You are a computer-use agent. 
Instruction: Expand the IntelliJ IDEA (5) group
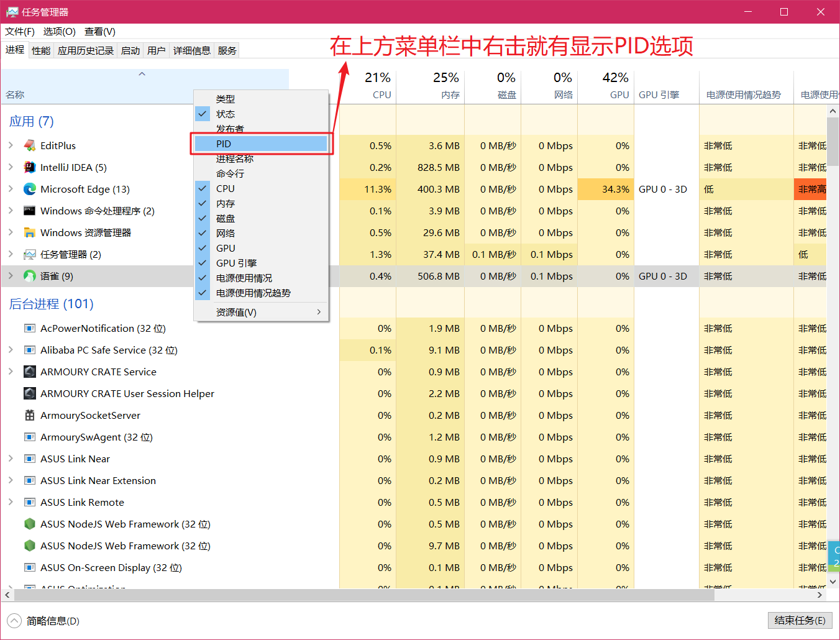(11, 167)
